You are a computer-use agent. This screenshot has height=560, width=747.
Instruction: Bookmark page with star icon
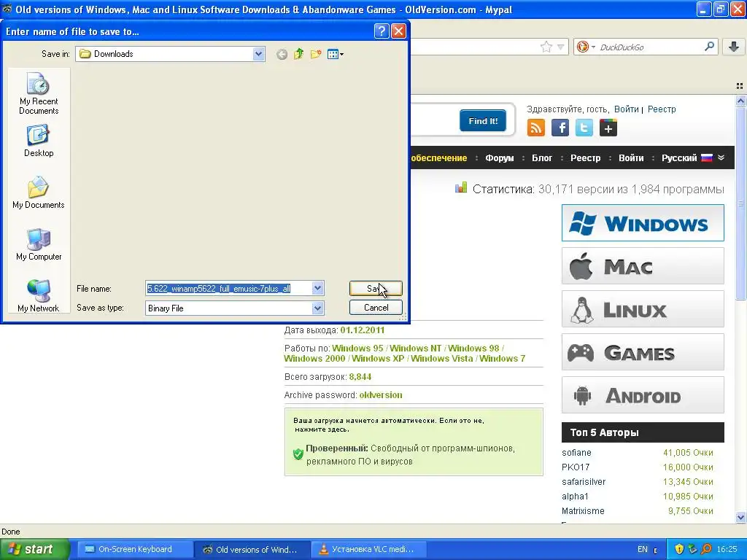coord(546,47)
